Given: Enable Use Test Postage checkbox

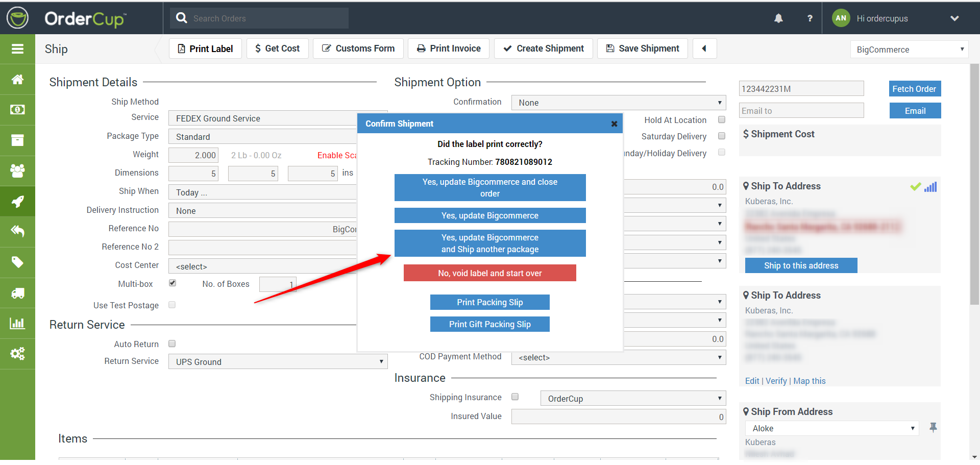Looking at the screenshot, I should click(x=172, y=305).
